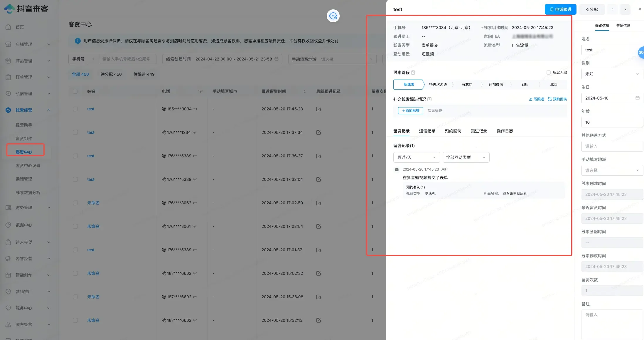
Task: Tick the 标记无效 checkbox
Action: [549, 73]
